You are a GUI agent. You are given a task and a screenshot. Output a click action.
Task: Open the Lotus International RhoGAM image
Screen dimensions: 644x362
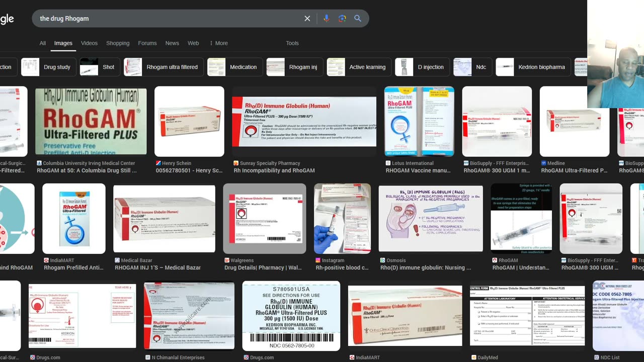point(419,122)
